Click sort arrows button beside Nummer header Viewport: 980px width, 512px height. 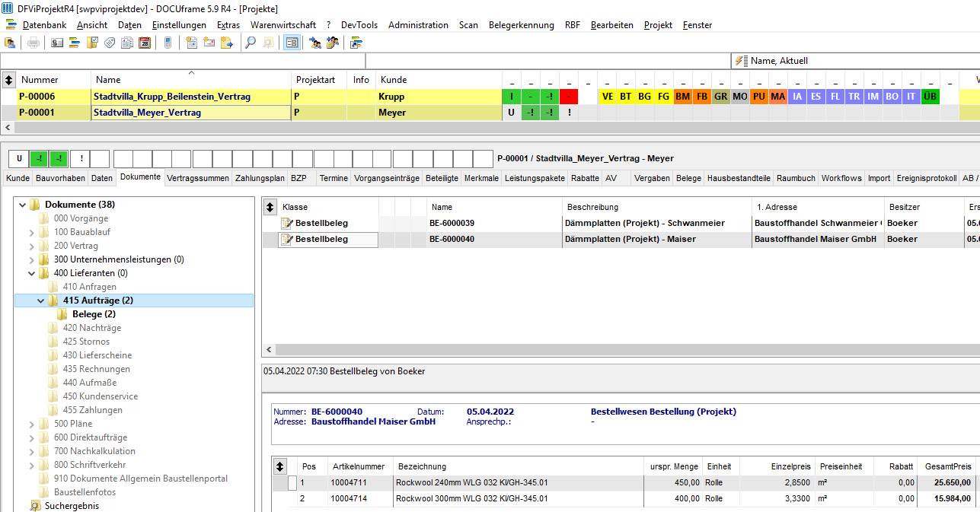click(8, 79)
